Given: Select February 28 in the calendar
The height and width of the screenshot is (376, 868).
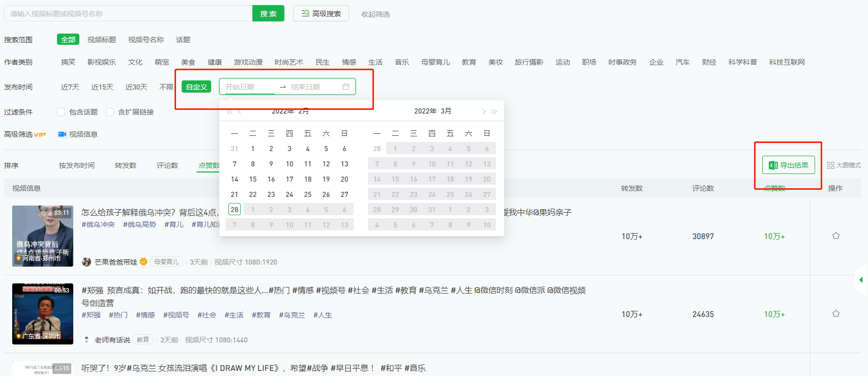Looking at the screenshot, I should point(235,210).
